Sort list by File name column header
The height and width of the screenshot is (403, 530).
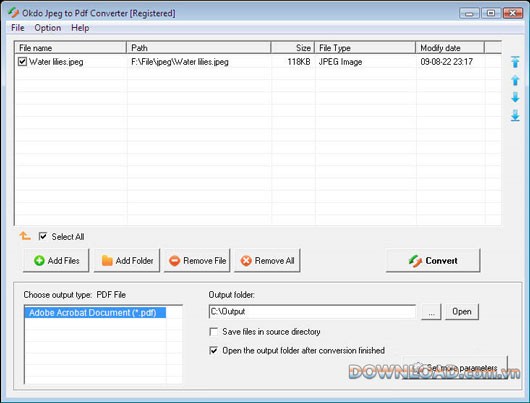point(71,48)
